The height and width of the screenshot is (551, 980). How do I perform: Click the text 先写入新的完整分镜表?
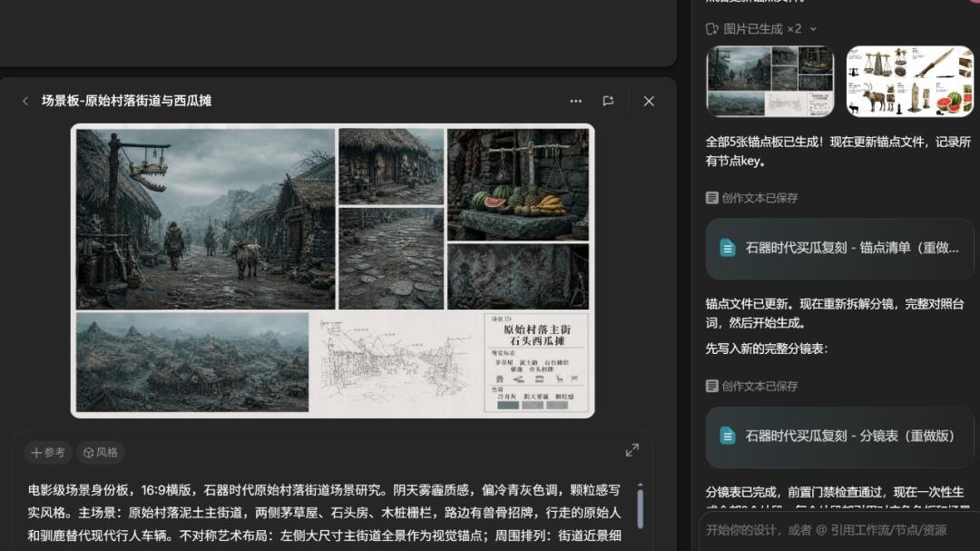click(767, 349)
